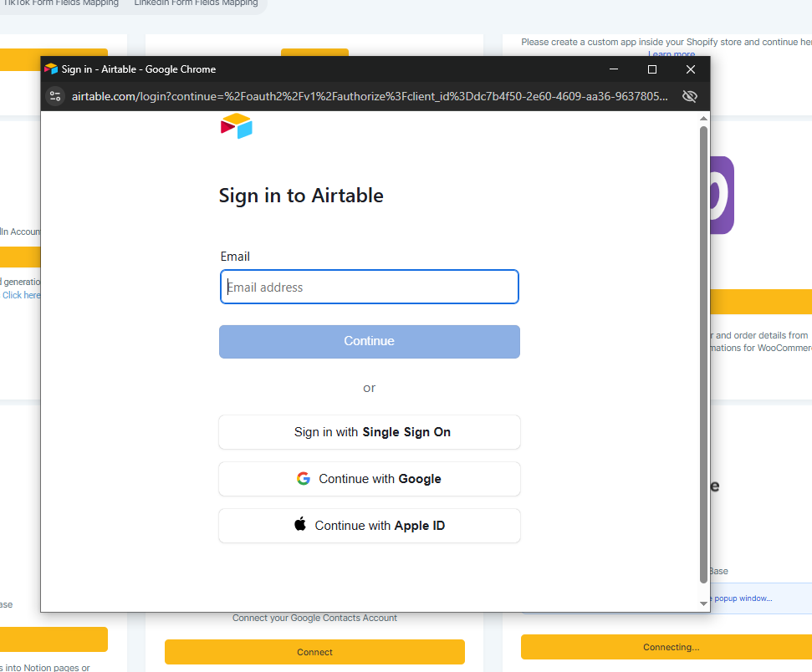Click the Connecting... button in background page

(x=668, y=647)
